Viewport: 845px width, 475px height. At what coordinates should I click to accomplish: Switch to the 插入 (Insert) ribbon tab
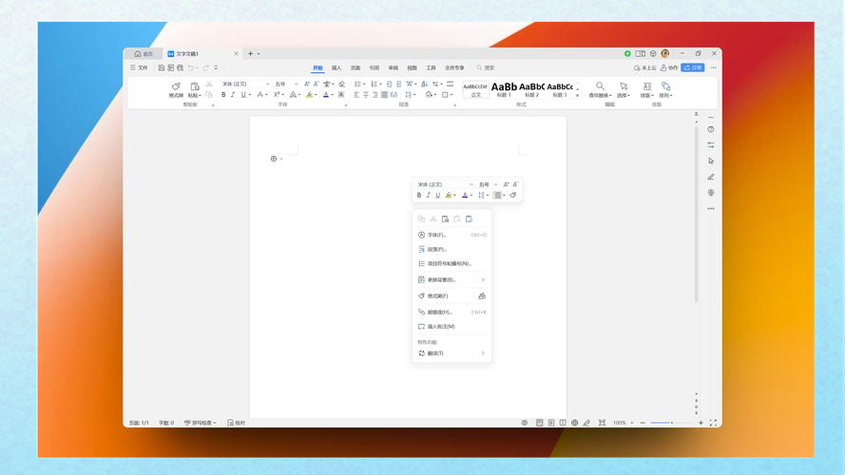click(x=336, y=68)
